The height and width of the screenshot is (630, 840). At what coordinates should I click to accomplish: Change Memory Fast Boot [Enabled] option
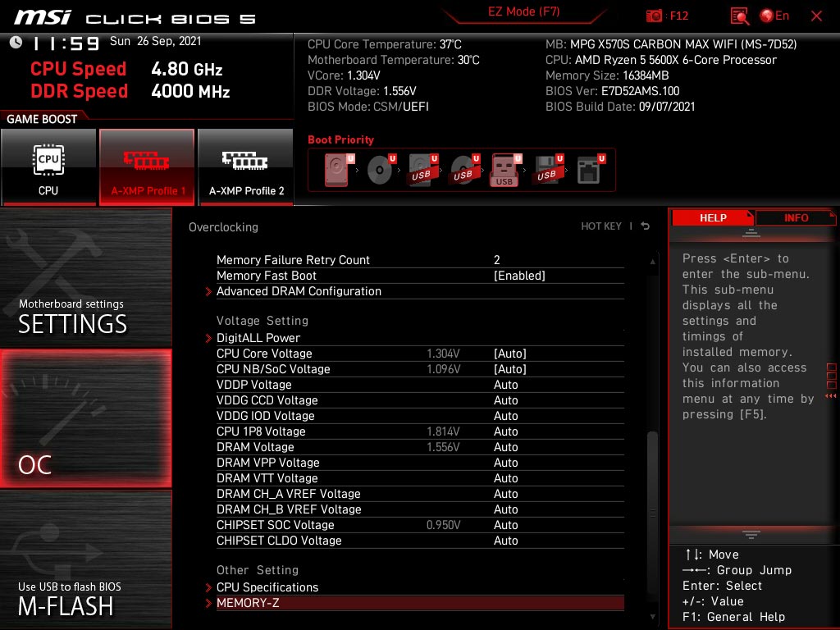click(x=519, y=276)
